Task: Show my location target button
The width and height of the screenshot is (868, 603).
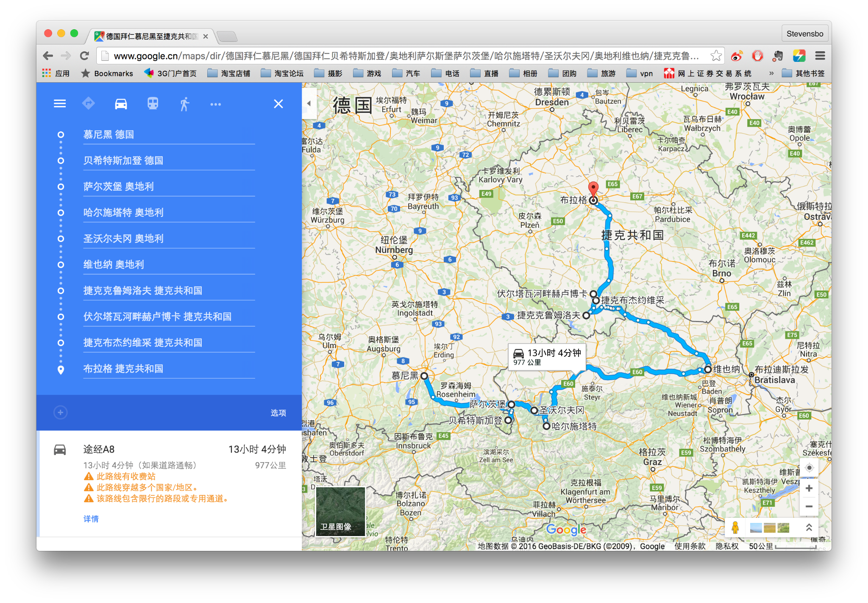Action: 809,468
